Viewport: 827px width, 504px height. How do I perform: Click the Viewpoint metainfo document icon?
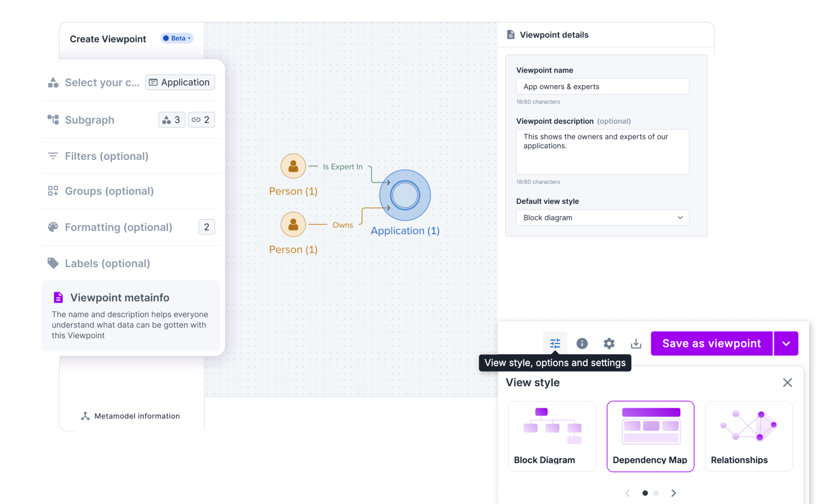58,297
